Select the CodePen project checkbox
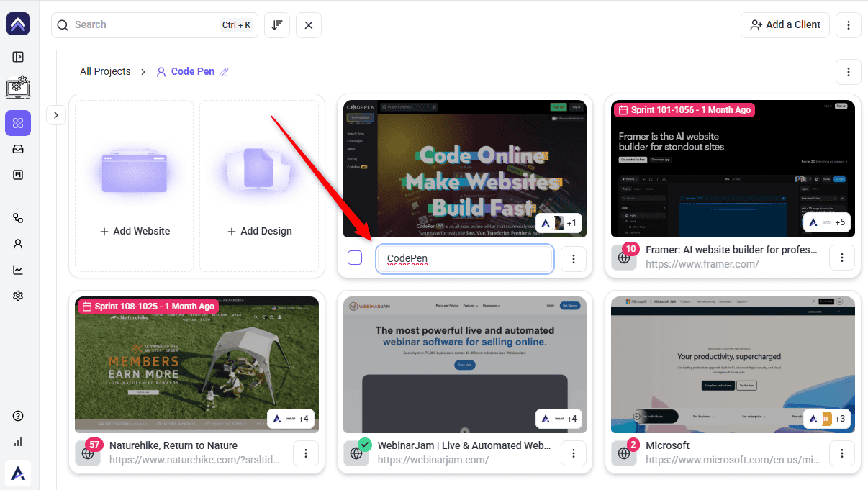 (355, 258)
